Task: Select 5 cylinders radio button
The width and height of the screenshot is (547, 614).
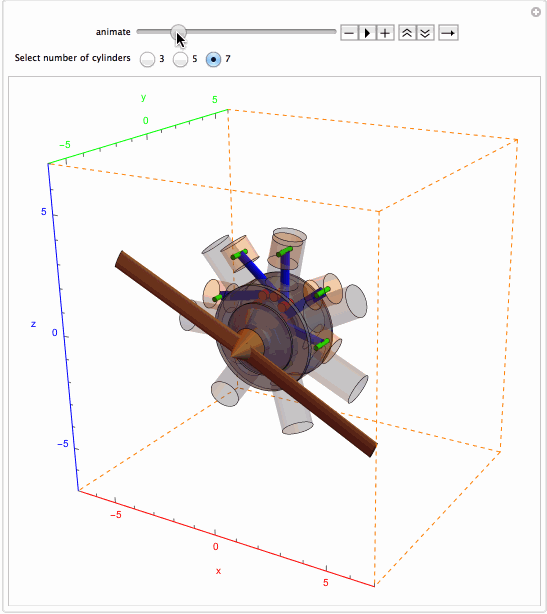Action: click(x=181, y=59)
